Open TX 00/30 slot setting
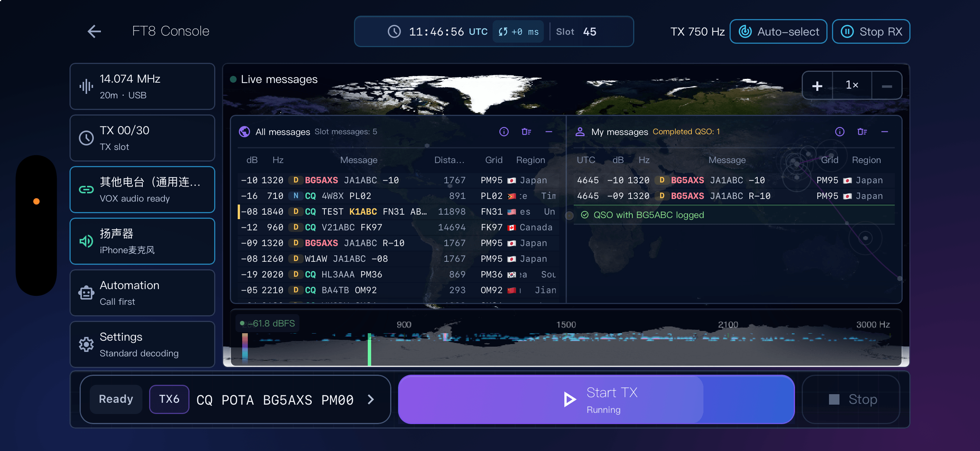Screen dimensions: 980x451 click(142, 138)
